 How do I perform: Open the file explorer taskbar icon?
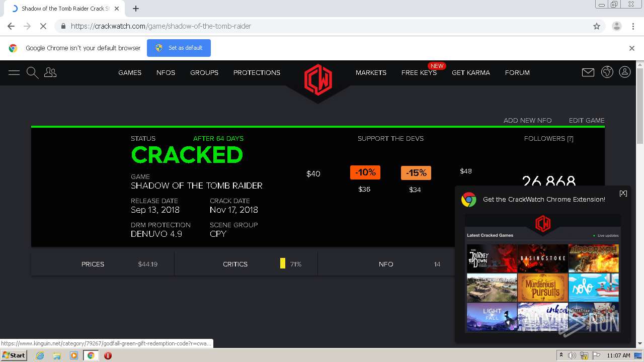click(57, 355)
